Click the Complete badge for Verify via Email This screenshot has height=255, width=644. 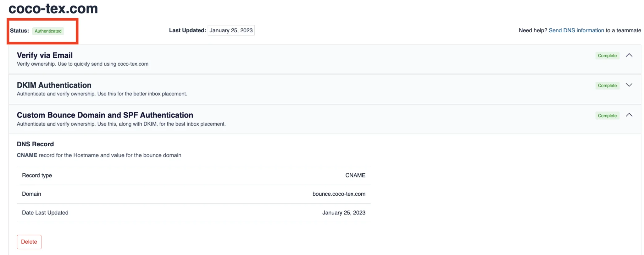pyautogui.click(x=607, y=56)
